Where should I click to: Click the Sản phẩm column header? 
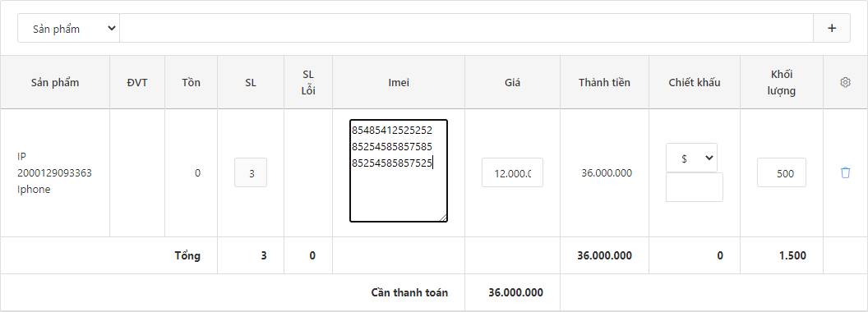[55, 82]
